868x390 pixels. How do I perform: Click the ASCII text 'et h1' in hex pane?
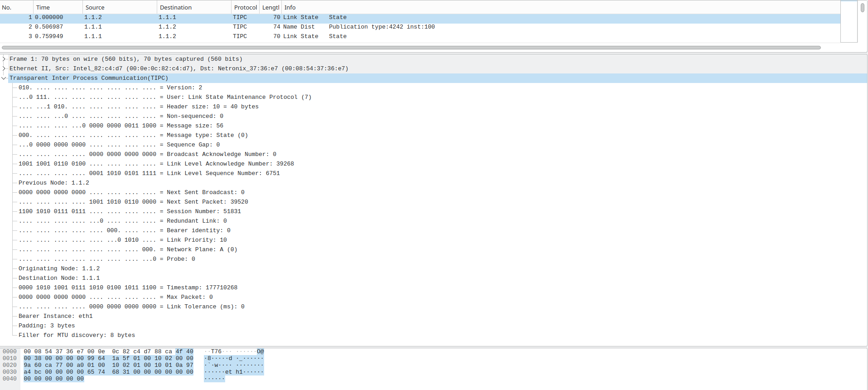coord(234,372)
